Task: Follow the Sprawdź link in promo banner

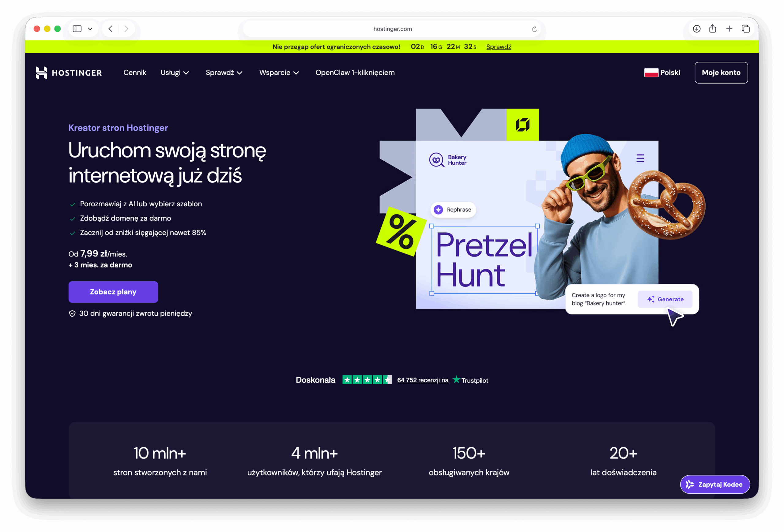Action: [x=498, y=47]
